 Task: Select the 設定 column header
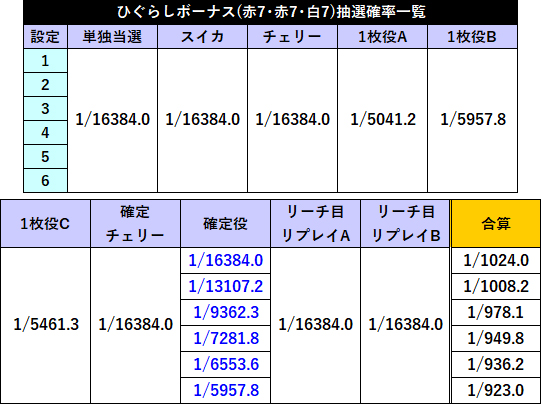45,37
